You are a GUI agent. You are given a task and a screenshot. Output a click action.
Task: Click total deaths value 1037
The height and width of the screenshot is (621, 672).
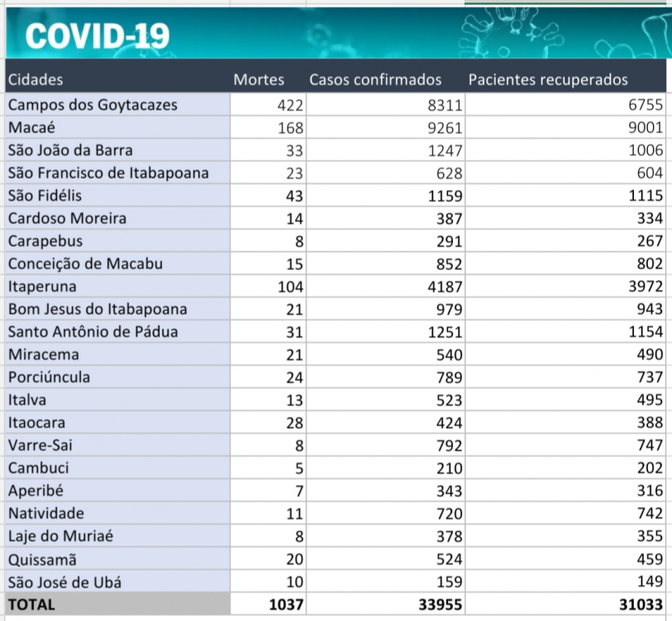click(287, 604)
